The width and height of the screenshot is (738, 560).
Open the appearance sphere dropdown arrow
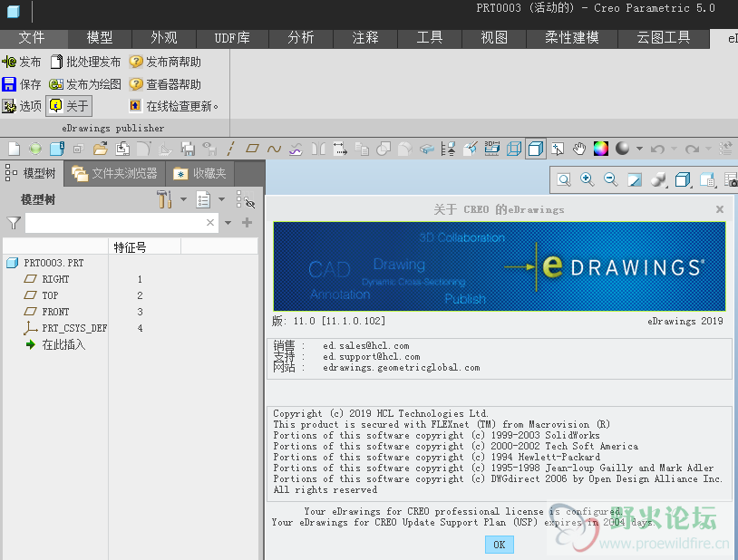tap(639, 149)
